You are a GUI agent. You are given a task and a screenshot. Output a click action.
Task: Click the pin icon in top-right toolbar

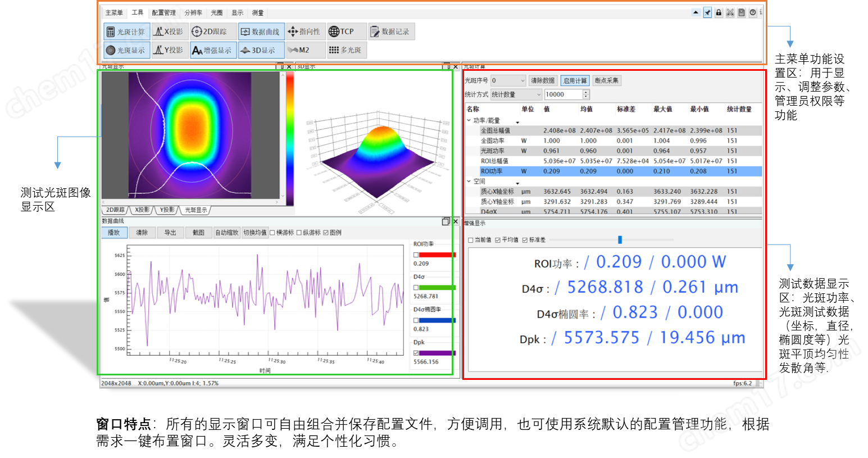coord(707,12)
